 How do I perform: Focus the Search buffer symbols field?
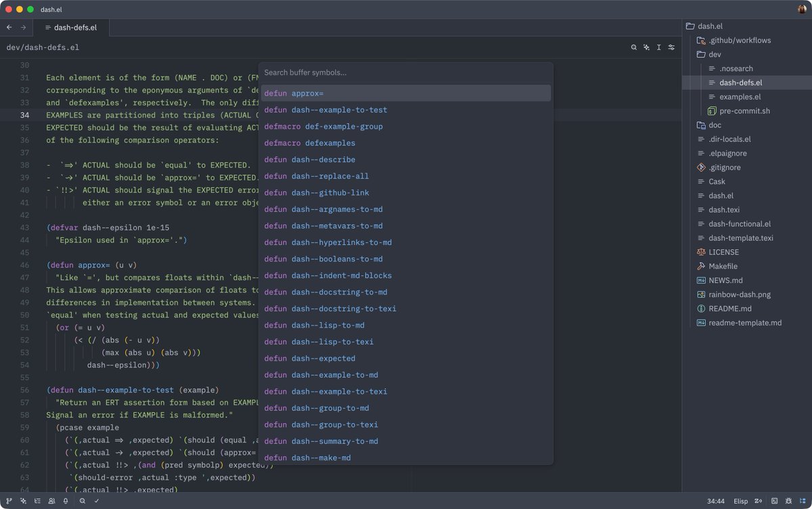tap(406, 72)
